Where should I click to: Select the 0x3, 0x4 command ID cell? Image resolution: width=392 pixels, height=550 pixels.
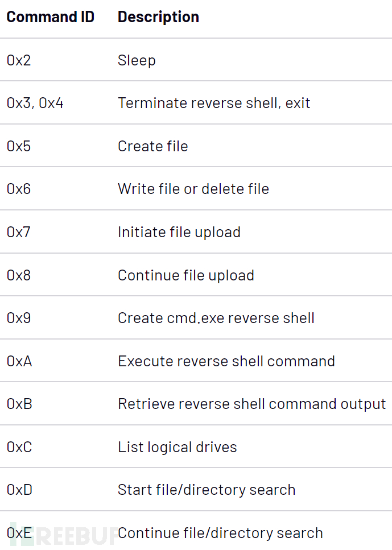[35, 103]
